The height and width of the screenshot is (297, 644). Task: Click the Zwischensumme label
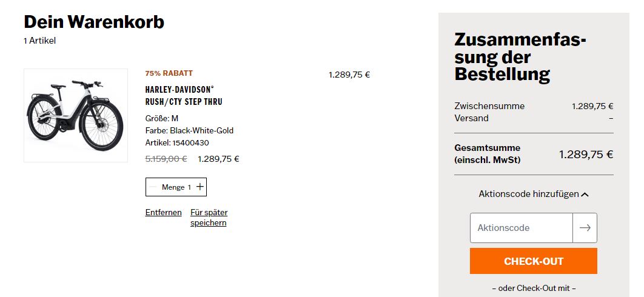[489, 106]
